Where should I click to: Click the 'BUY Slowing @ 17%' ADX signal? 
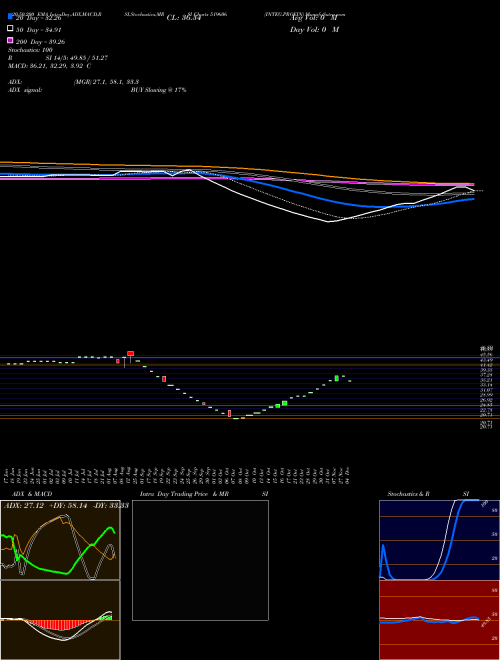pyautogui.click(x=159, y=90)
